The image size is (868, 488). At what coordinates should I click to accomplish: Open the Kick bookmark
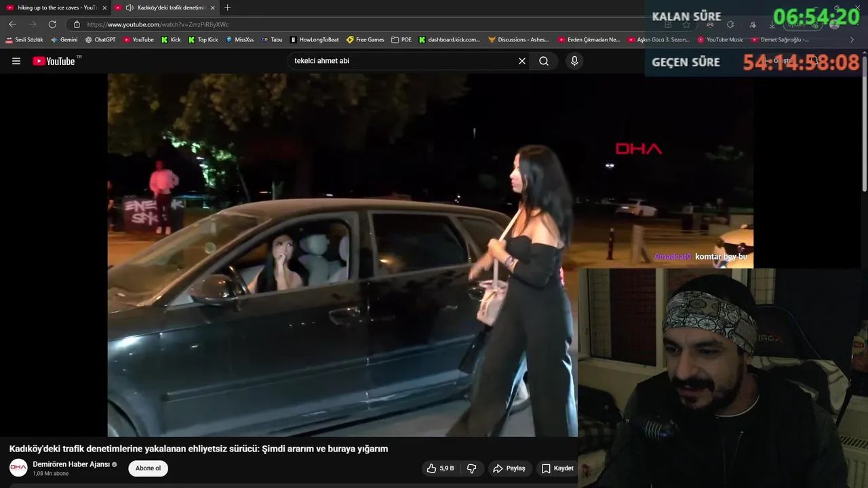(x=171, y=40)
